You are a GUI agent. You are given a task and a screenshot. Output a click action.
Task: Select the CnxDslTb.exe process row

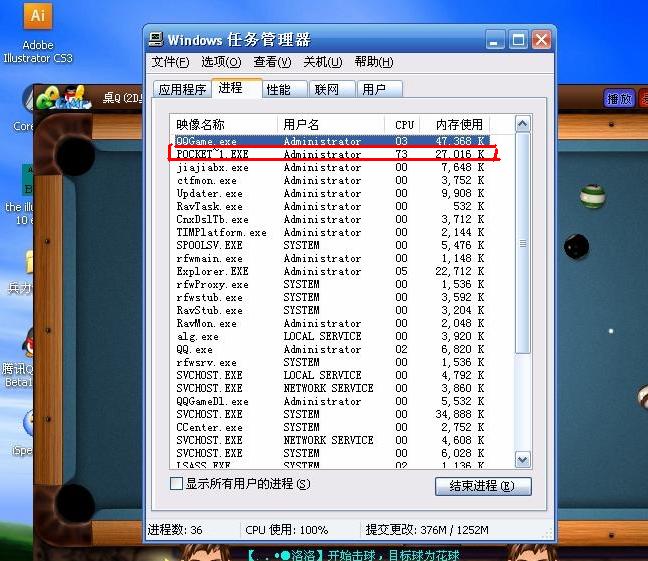pos(330,219)
